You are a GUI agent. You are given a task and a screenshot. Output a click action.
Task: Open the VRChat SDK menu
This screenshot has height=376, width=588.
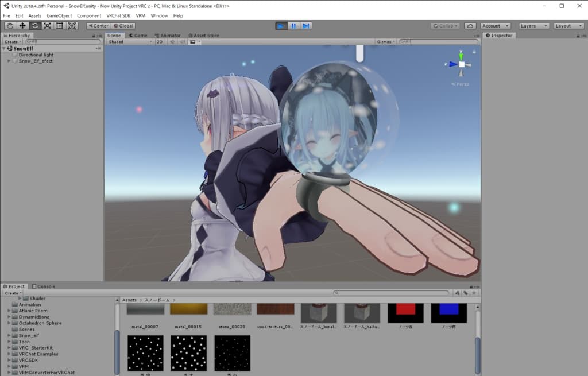pyautogui.click(x=119, y=15)
